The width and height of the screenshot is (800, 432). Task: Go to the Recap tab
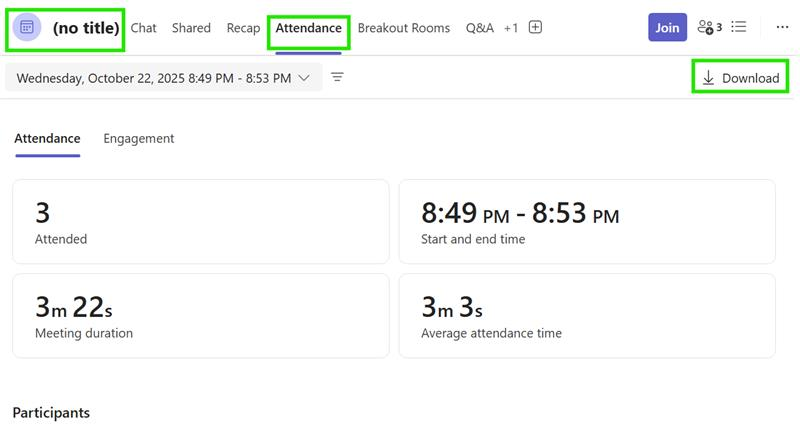(243, 28)
